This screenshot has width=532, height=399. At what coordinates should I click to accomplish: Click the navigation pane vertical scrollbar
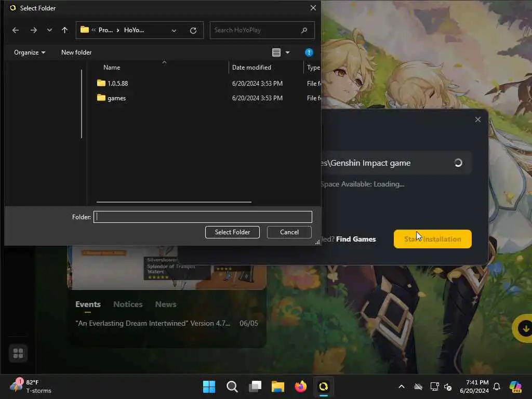[82, 104]
